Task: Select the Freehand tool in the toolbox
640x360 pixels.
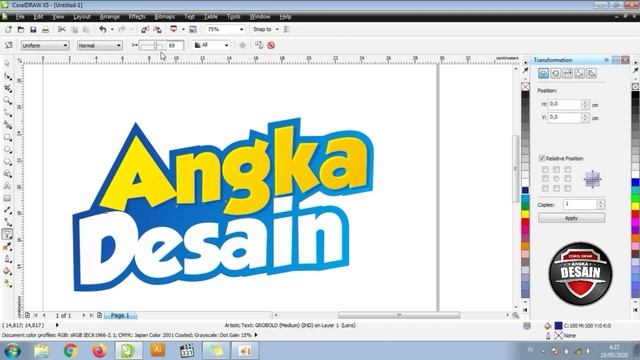Action: click(x=7, y=113)
